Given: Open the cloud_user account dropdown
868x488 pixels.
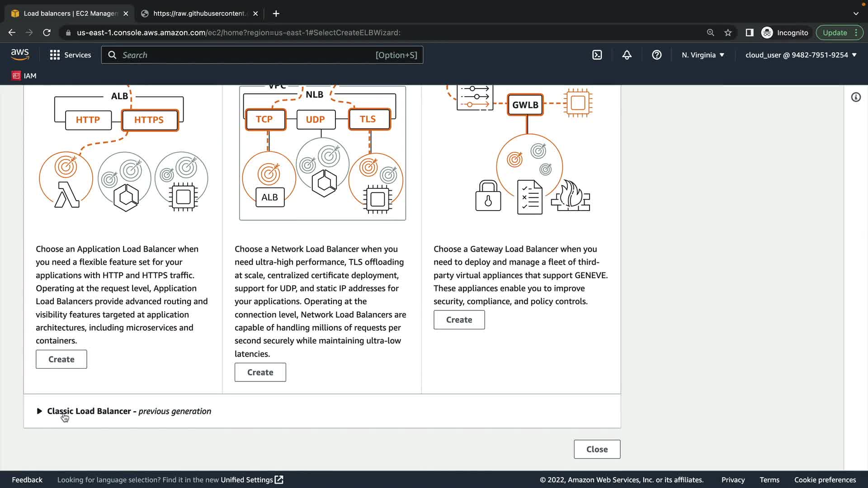Looking at the screenshot, I should pos(801,55).
